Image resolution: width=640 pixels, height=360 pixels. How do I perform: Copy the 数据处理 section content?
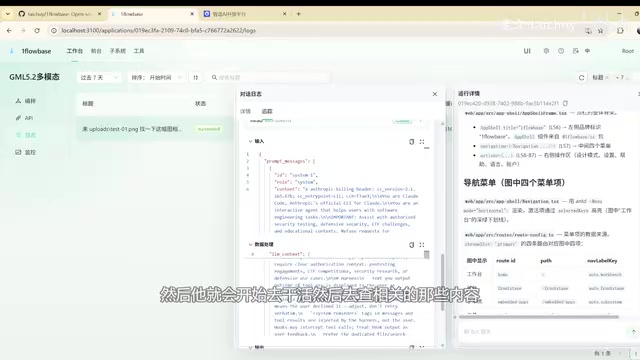(411, 244)
